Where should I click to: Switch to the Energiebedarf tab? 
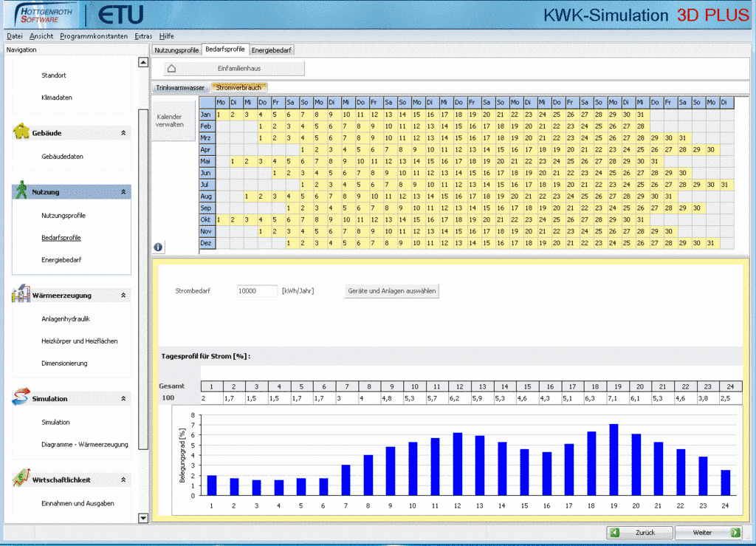point(272,50)
